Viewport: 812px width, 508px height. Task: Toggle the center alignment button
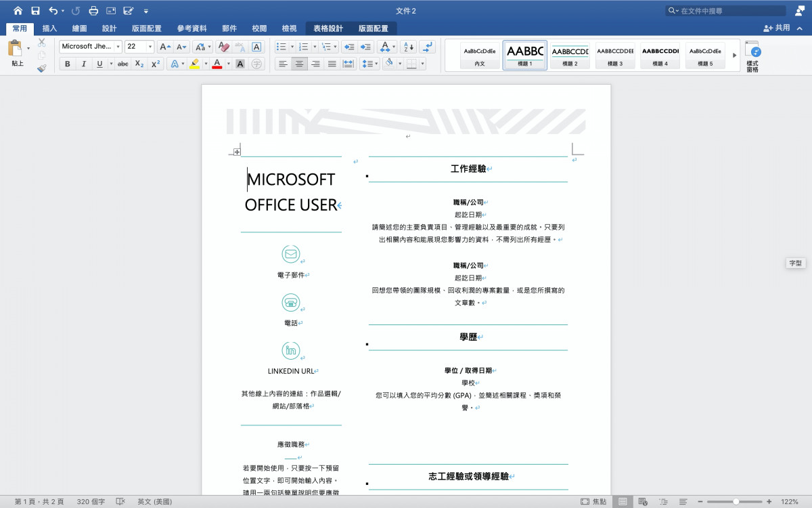[298, 64]
